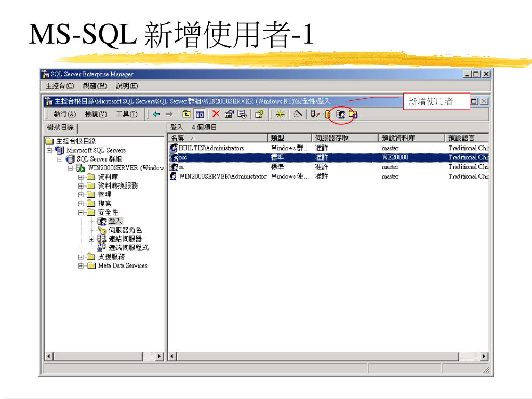
Task: Collapse the WIN2000SERVER node
Action: [71, 168]
